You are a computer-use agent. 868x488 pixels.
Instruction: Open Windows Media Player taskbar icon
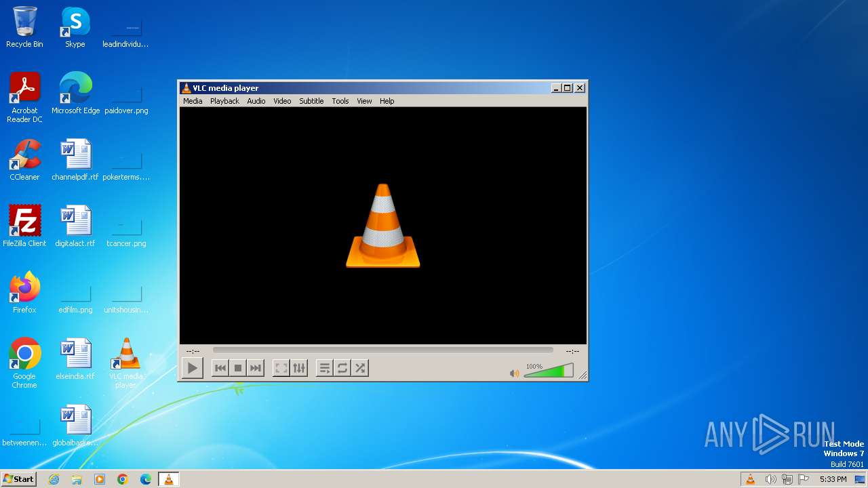pos(100,479)
